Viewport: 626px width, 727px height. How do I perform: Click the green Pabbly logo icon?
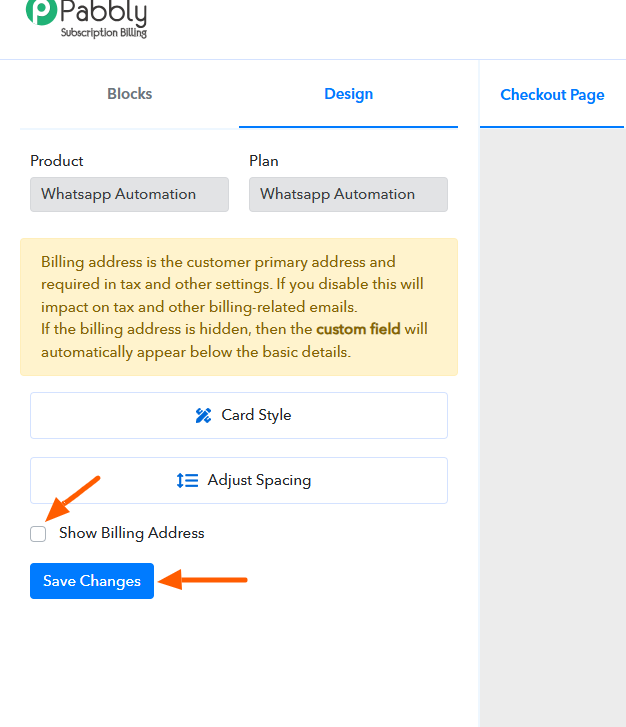click(41, 11)
